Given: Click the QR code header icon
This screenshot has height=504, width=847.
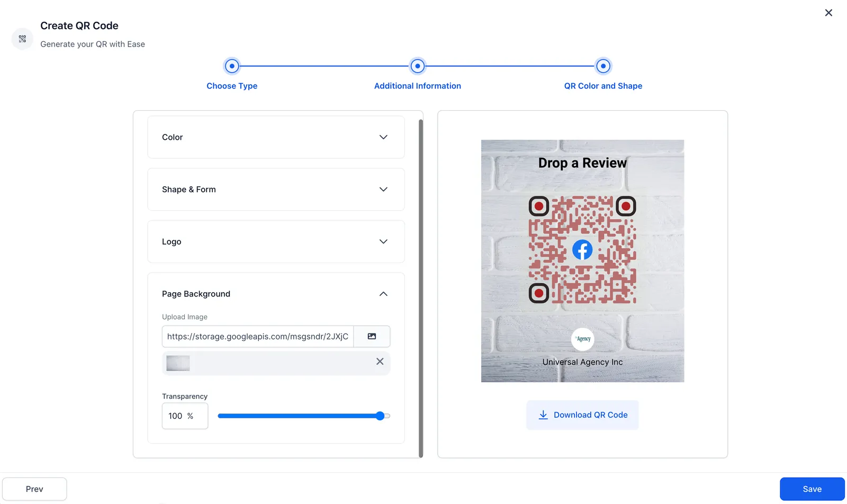Looking at the screenshot, I should [x=22, y=39].
